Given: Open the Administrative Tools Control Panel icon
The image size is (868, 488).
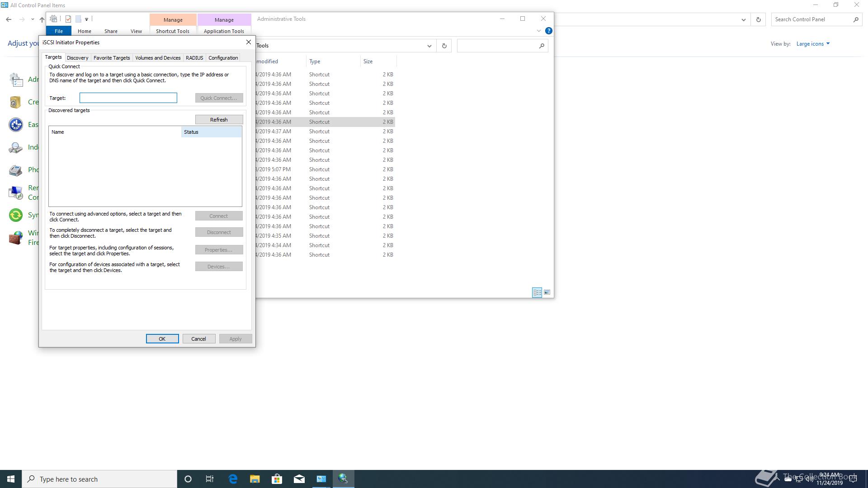Looking at the screenshot, I should point(15,80).
